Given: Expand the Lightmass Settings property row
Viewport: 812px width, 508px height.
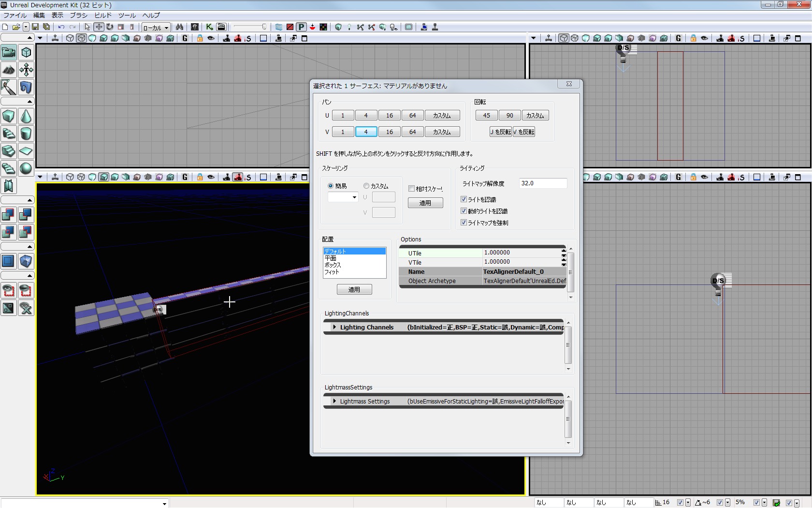Looking at the screenshot, I should [334, 402].
